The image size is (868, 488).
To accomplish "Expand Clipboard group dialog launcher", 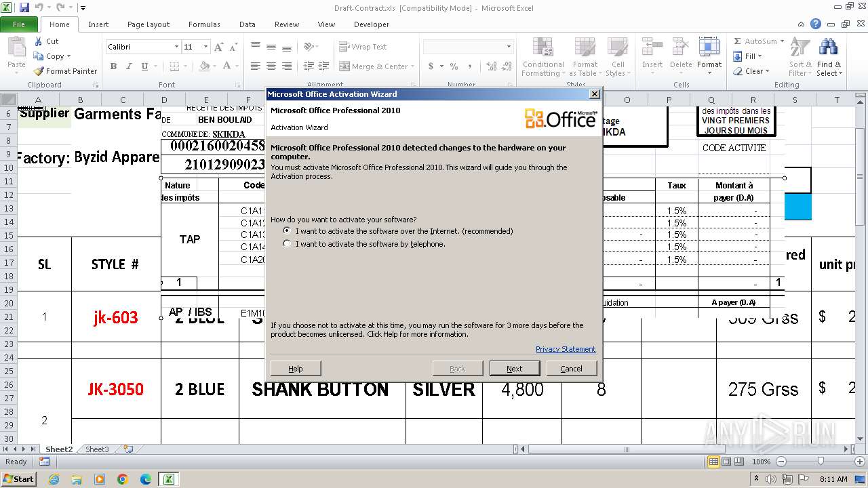I will [96, 85].
